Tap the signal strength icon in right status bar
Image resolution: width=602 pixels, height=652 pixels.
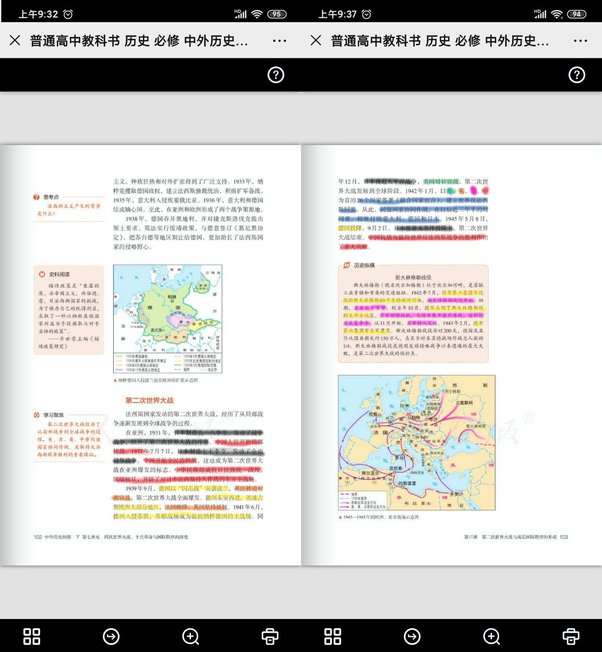pyautogui.click(x=540, y=14)
